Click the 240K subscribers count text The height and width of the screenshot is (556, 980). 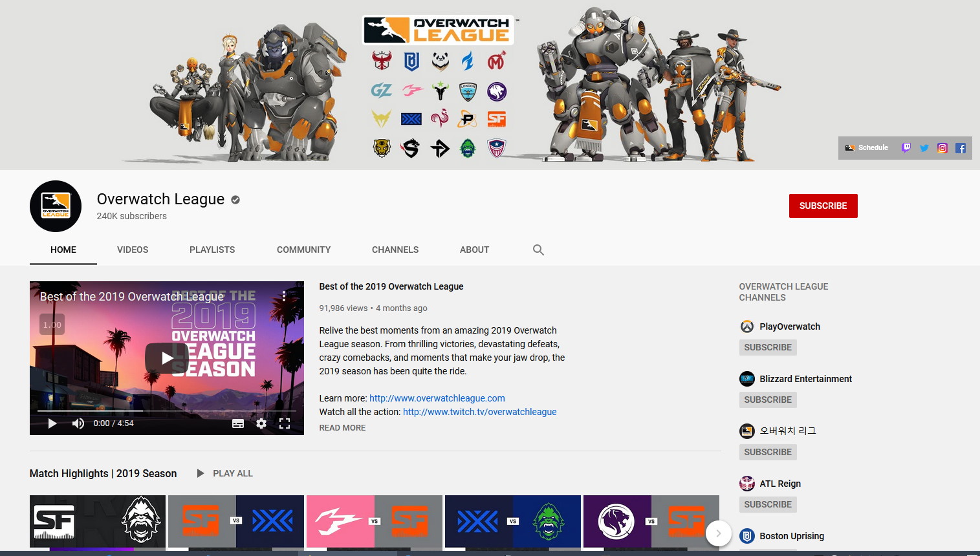[132, 216]
